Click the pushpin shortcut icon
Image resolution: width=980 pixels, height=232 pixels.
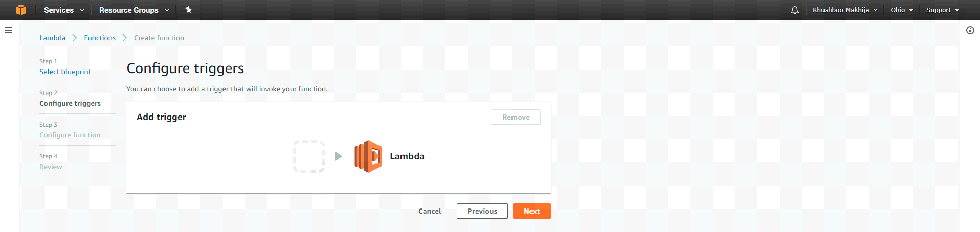point(188,10)
